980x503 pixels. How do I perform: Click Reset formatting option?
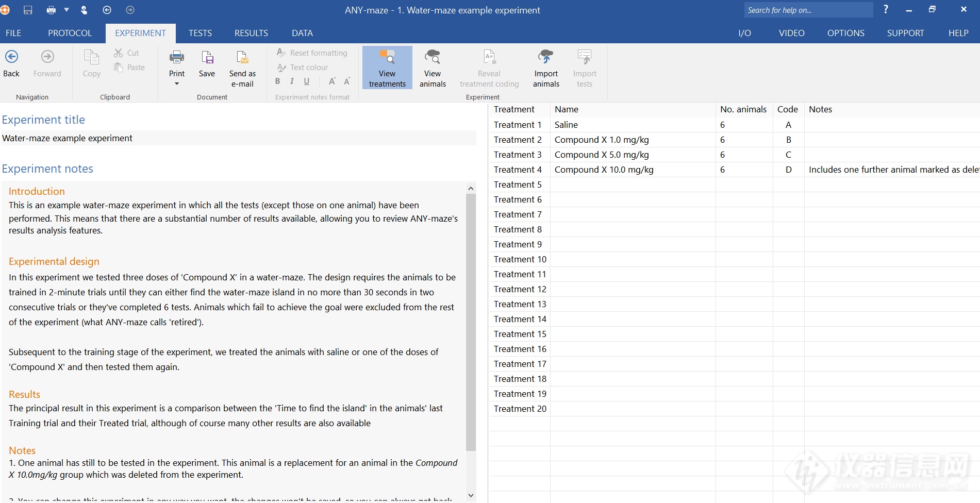[x=312, y=53]
